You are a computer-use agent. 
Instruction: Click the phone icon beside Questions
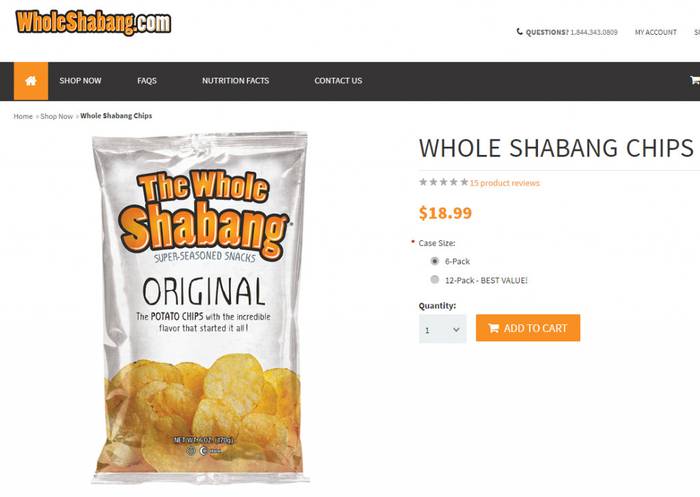tap(519, 32)
